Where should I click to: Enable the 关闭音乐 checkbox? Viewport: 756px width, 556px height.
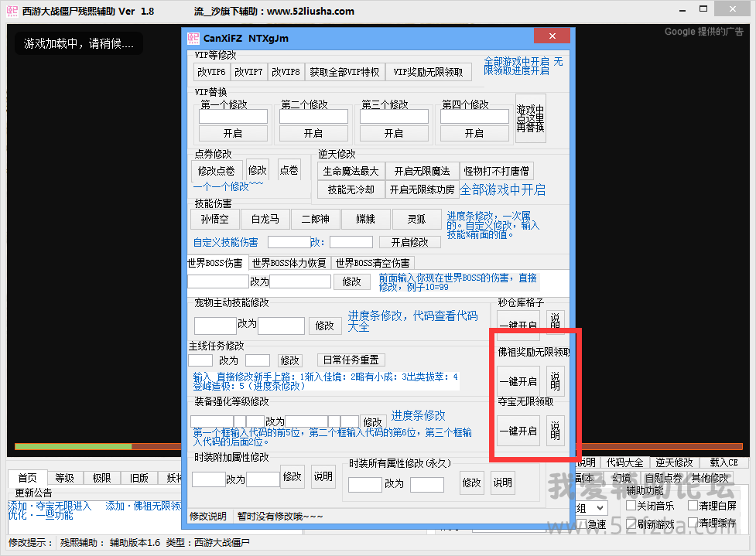(x=631, y=506)
